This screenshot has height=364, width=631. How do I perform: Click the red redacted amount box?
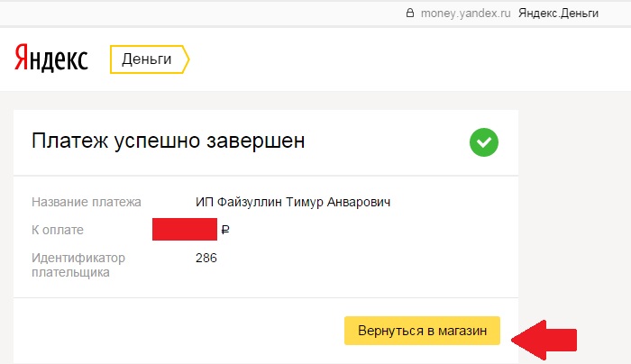185,229
